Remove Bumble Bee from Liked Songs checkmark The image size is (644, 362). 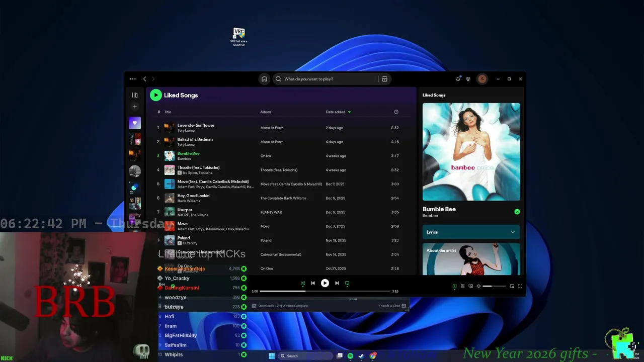click(x=517, y=212)
